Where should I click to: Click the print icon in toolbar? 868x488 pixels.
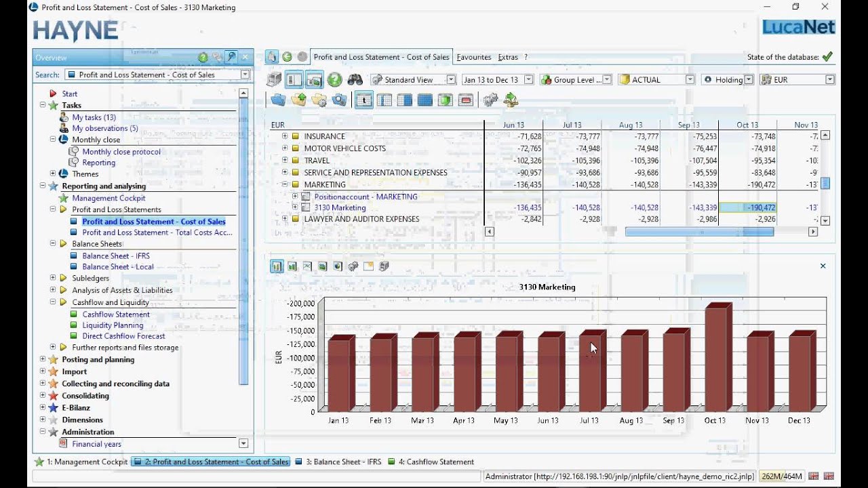273,80
